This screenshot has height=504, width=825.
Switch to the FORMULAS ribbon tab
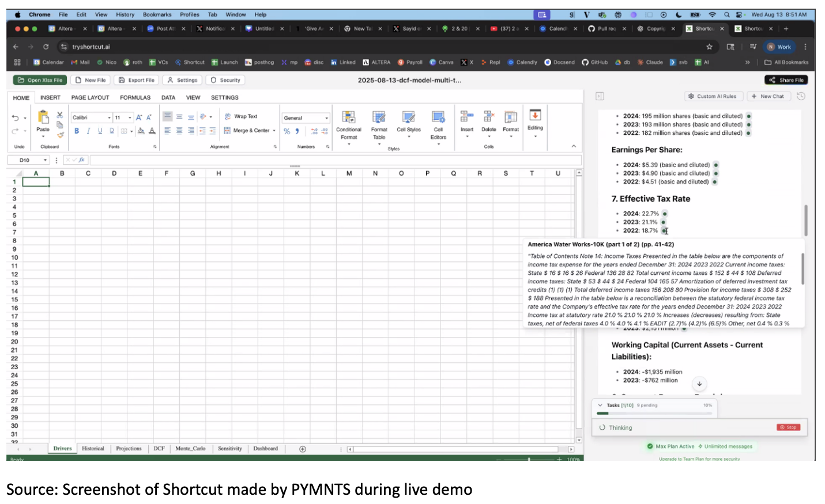[x=135, y=98]
